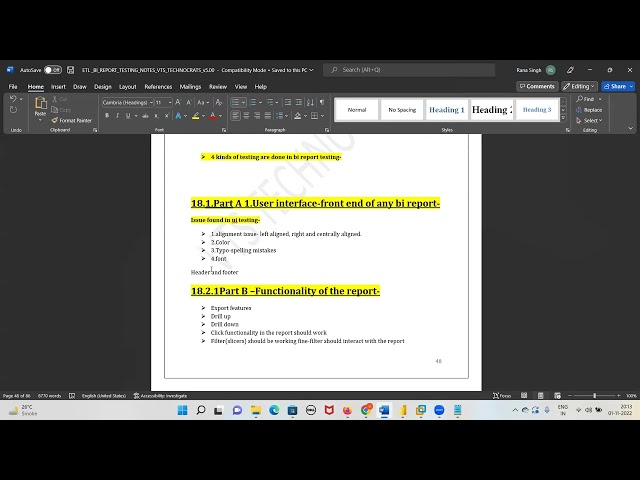Switch to the Review tab
The width and height of the screenshot is (640, 480).
(218, 87)
